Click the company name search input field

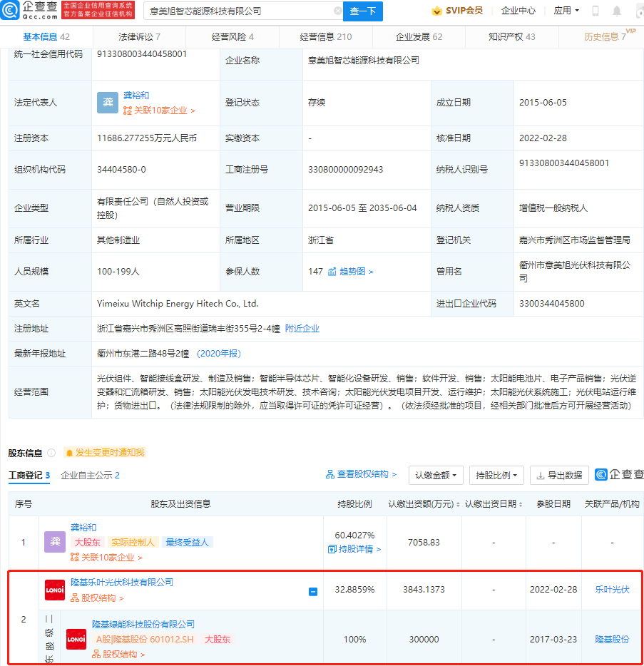240,11
